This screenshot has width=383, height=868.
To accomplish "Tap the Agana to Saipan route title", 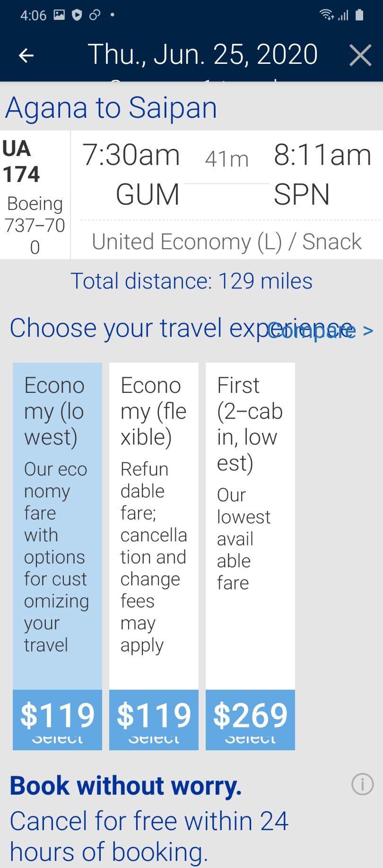I will pos(111,108).
